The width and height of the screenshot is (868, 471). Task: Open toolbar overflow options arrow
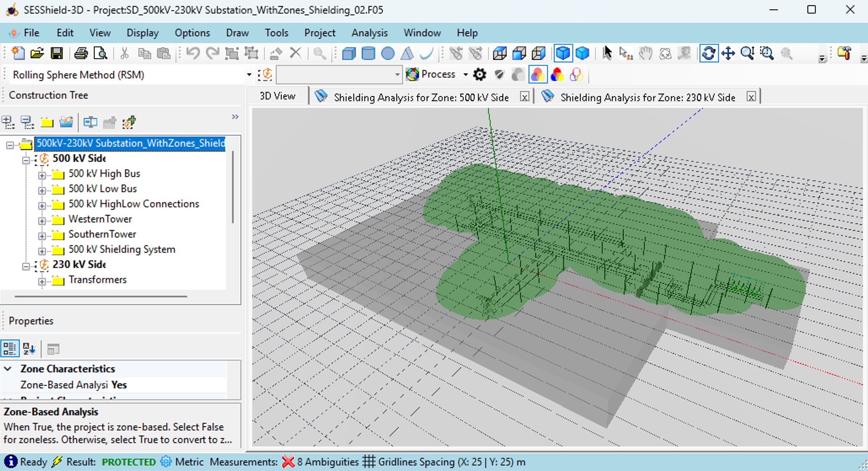pos(822,58)
